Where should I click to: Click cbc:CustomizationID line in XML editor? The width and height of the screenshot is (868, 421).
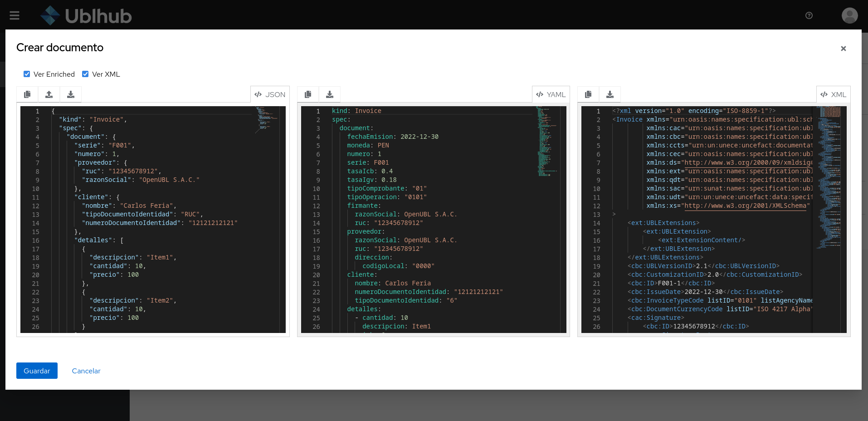click(x=715, y=274)
